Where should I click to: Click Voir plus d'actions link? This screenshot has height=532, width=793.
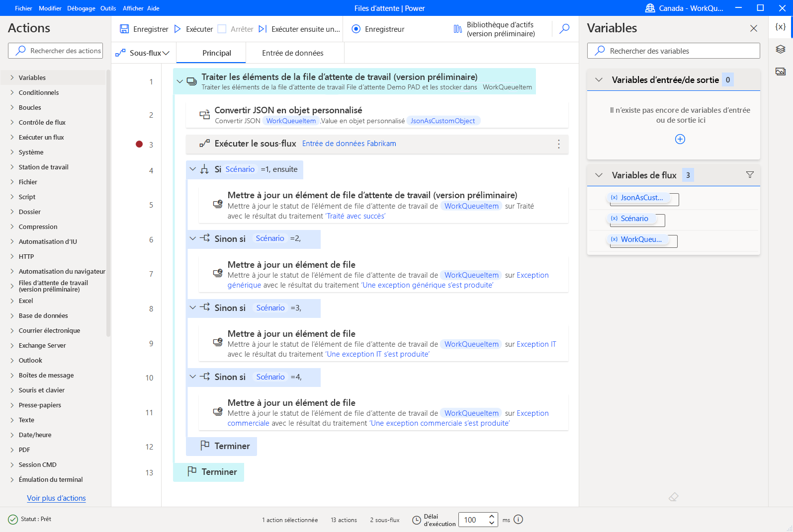[x=56, y=498]
